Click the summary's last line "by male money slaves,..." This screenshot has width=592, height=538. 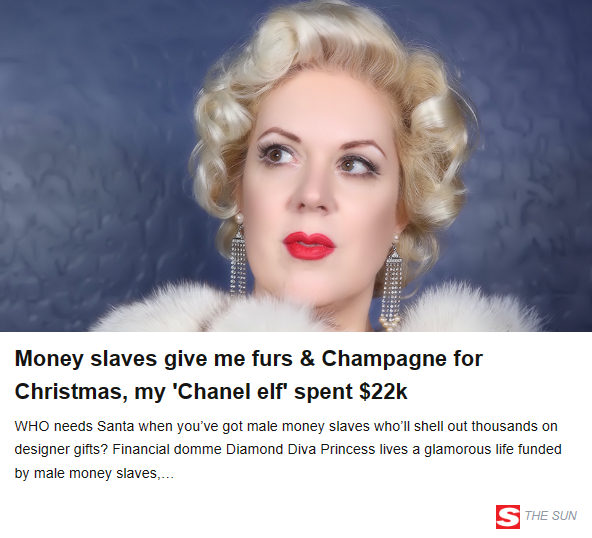click(x=94, y=473)
